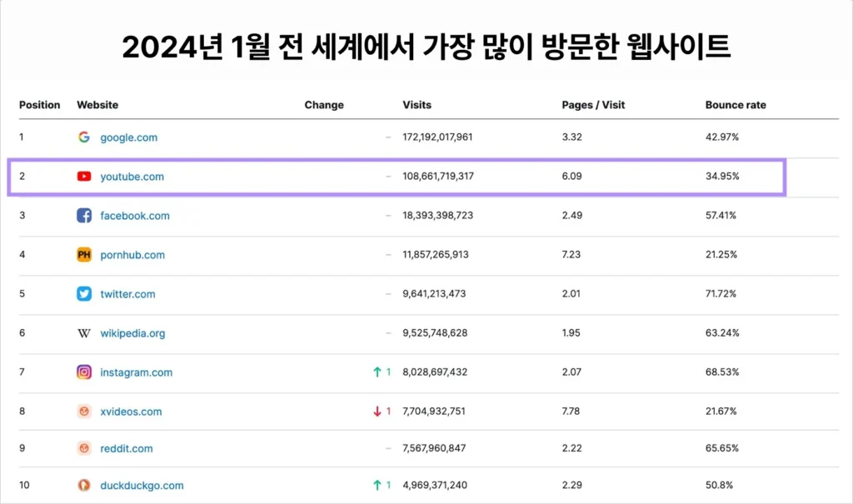This screenshot has width=853, height=504.
Task: Select the Position column header
Action: (40, 105)
